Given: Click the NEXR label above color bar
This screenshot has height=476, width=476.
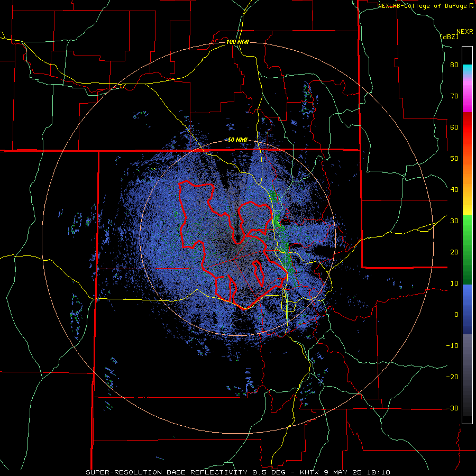Looking at the screenshot, I should point(464,32).
